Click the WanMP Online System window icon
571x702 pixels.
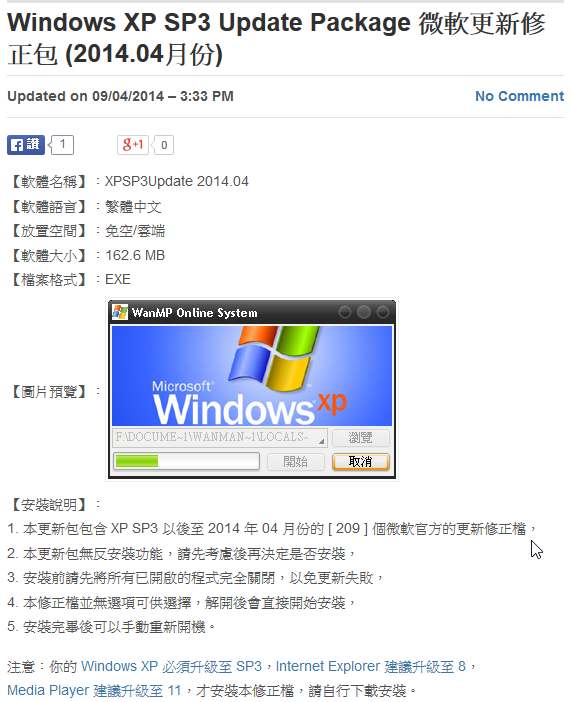[120, 312]
